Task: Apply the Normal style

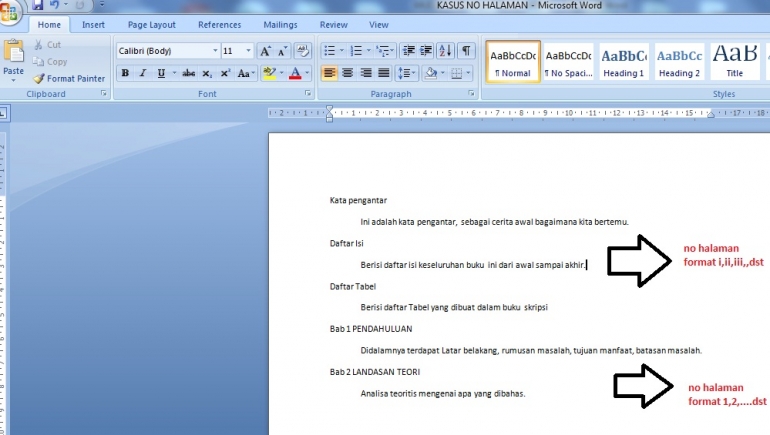Action: pos(513,61)
